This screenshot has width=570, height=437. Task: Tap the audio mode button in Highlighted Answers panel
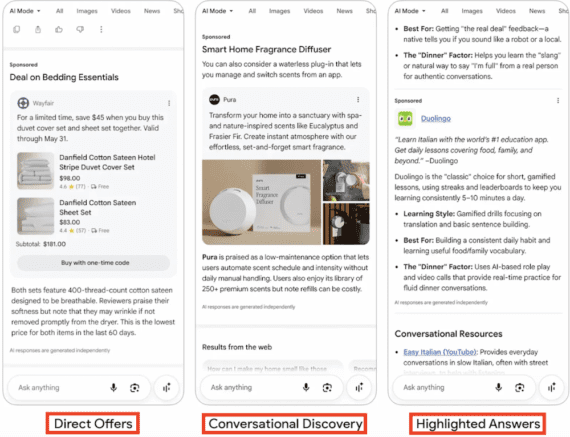click(x=551, y=388)
